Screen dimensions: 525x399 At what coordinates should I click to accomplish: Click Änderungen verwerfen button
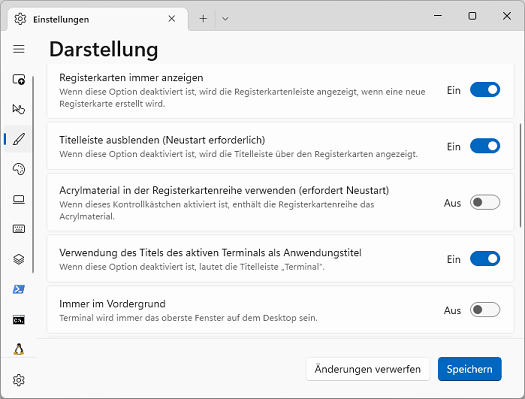[x=368, y=369]
